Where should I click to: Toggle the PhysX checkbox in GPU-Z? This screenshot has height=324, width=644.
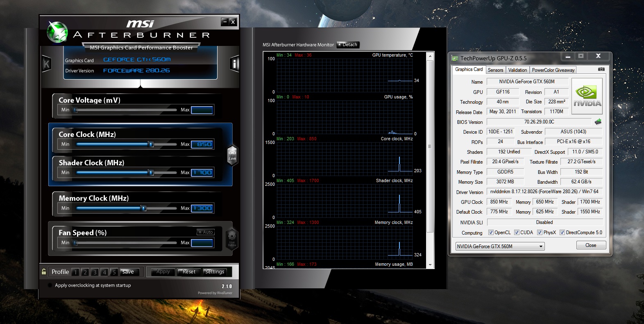[x=540, y=233]
